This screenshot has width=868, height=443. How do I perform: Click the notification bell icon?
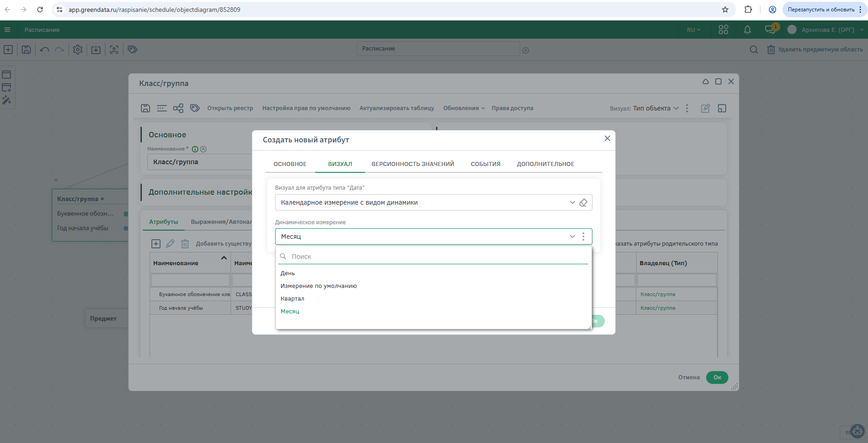(747, 30)
